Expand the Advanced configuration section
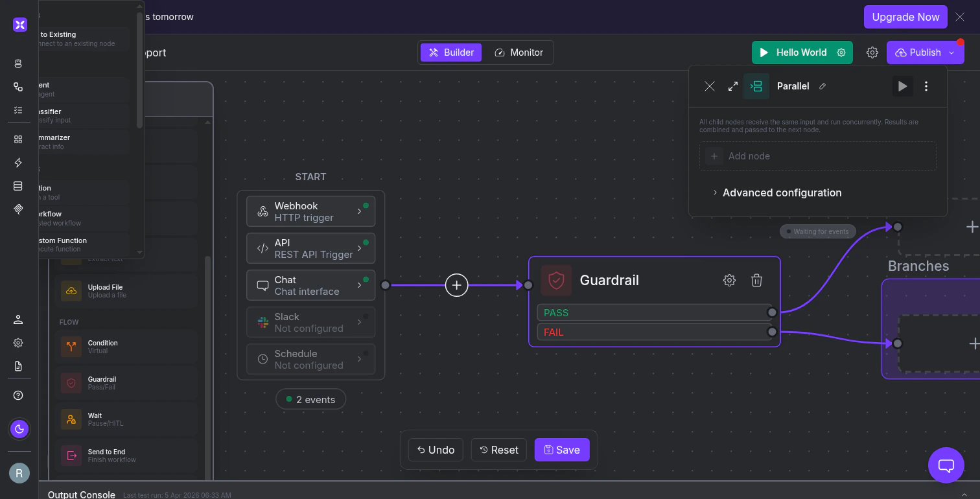 (782, 192)
